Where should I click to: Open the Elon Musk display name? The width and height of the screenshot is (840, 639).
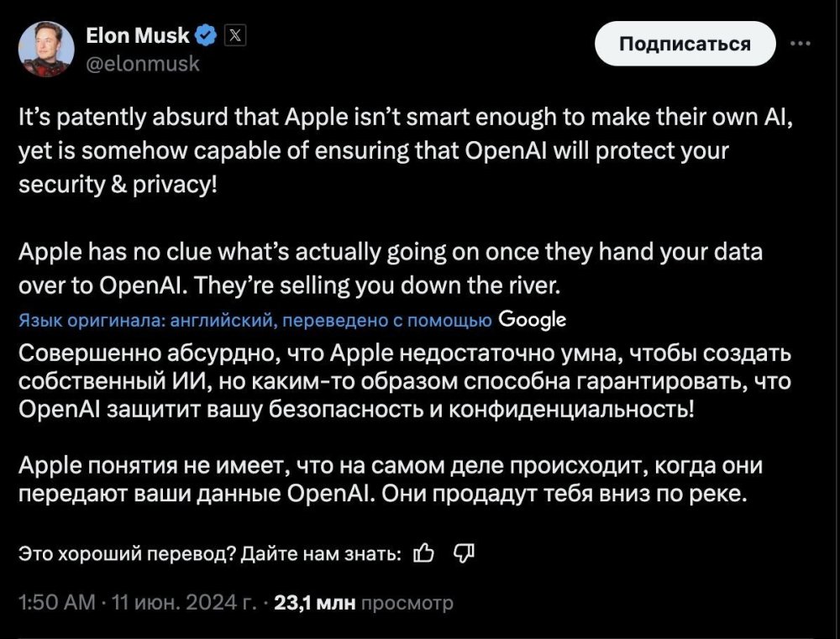point(138,35)
